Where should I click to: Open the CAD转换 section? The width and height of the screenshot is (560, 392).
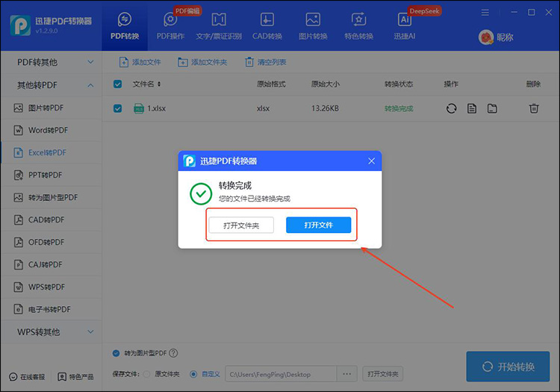(267, 25)
